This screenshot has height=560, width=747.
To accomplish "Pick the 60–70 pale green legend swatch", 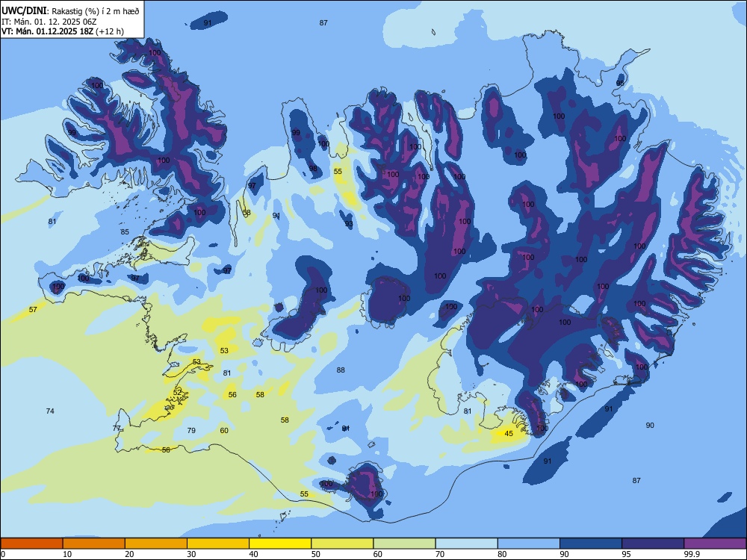I will (404, 544).
